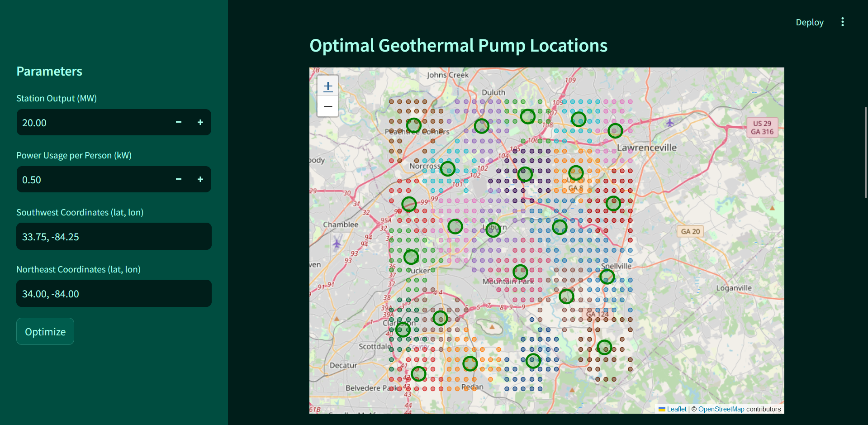
Task: Open the OpenStreetMap attribution link
Action: 721,409
